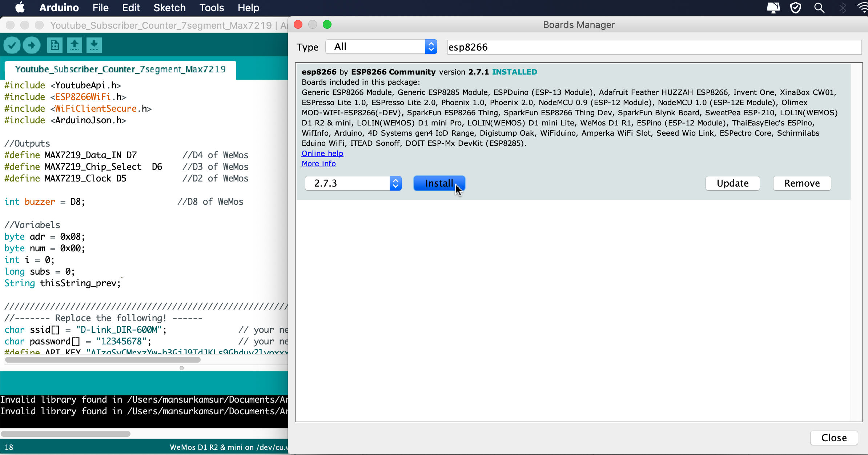Open Spotlight search magnifier in menu bar

pos(819,8)
